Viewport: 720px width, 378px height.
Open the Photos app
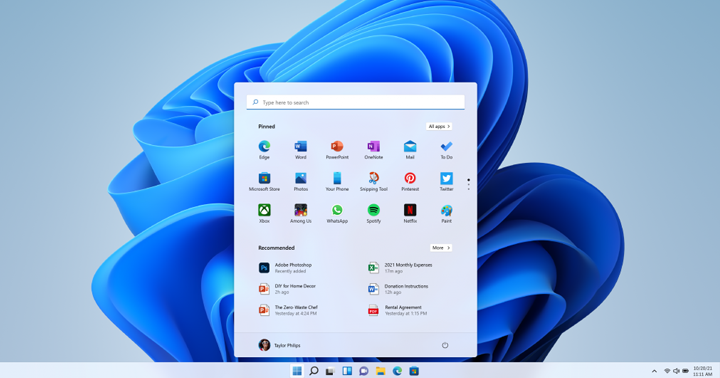(x=300, y=182)
